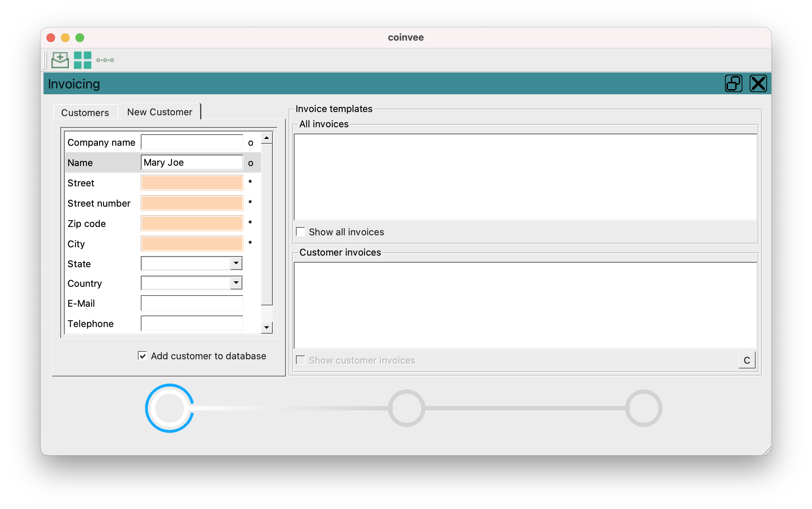Switch to the Customers tab
This screenshot has width=812, height=509.
pyautogui.click(x=85, y=112)
